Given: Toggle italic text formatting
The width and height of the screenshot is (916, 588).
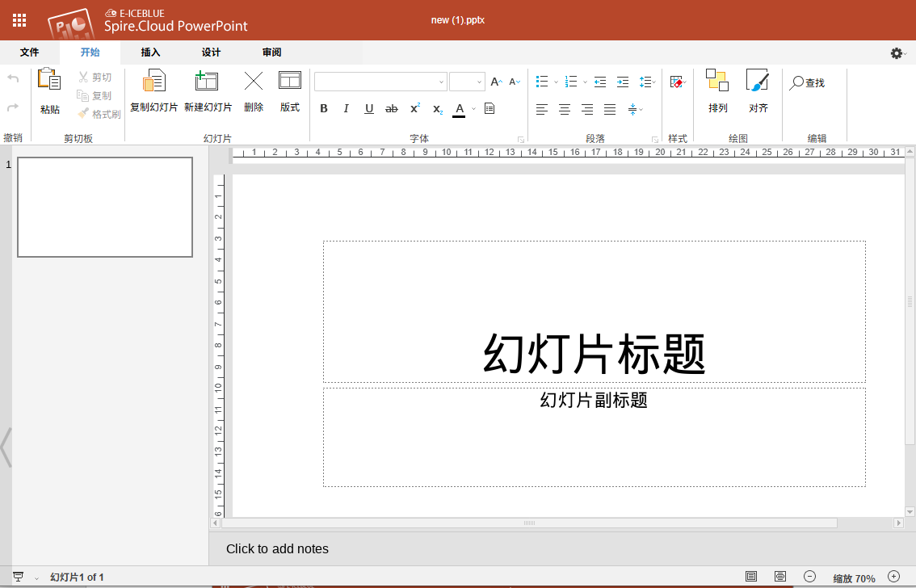Looking at the screenshot, I should click(347, 109).
